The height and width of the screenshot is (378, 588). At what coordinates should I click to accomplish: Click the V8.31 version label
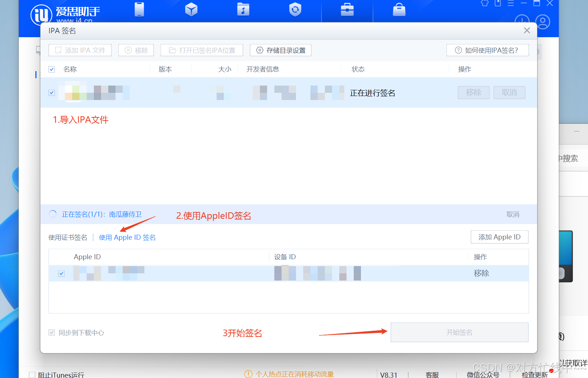389,375
